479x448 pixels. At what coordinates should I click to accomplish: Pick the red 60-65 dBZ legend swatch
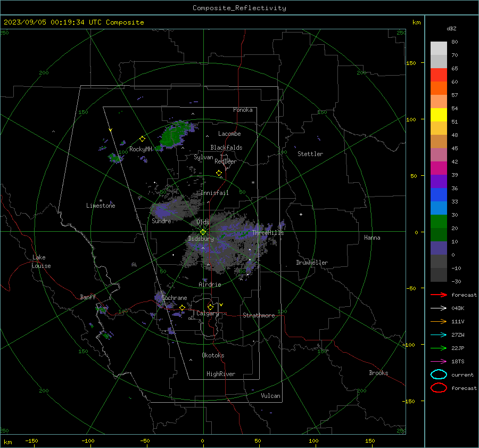(x=439, y=75)
